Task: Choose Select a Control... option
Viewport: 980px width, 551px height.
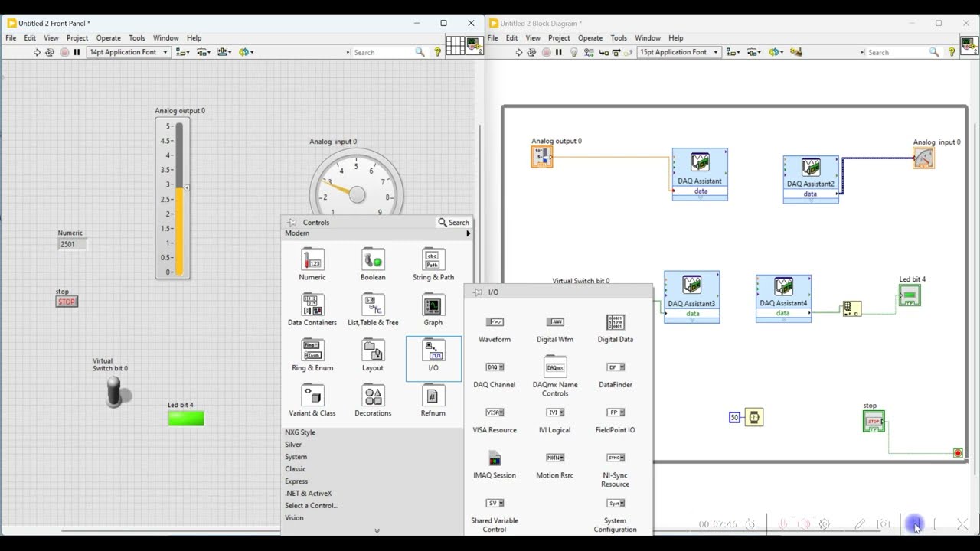Action: (312, 506)
